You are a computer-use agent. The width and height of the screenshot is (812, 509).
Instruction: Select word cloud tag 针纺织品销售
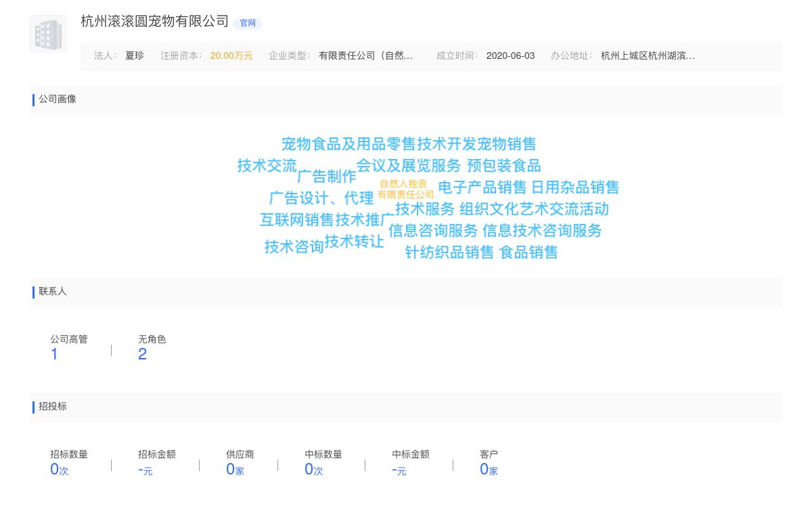click(450, 252)
